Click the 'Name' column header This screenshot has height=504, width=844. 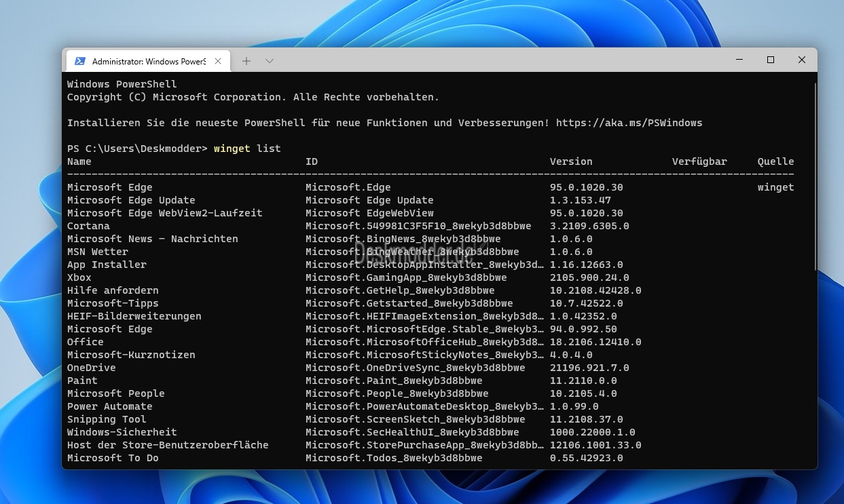click(x=79, y=161)
